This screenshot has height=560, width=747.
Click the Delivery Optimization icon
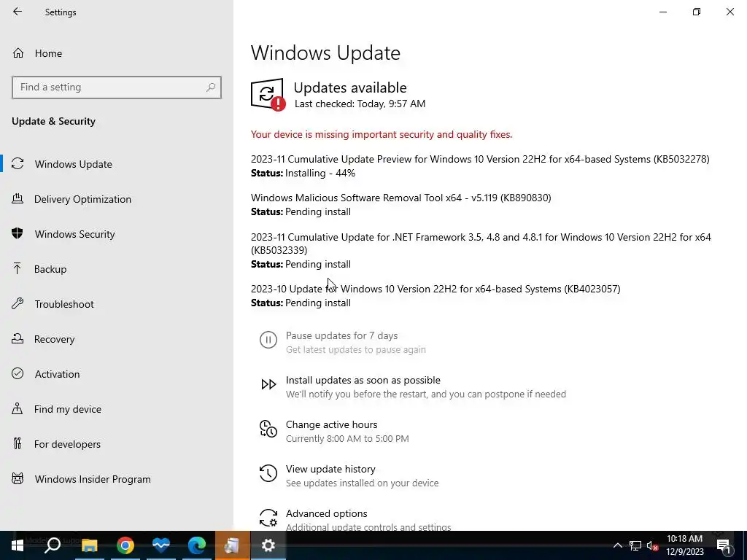tap(18, 198)
